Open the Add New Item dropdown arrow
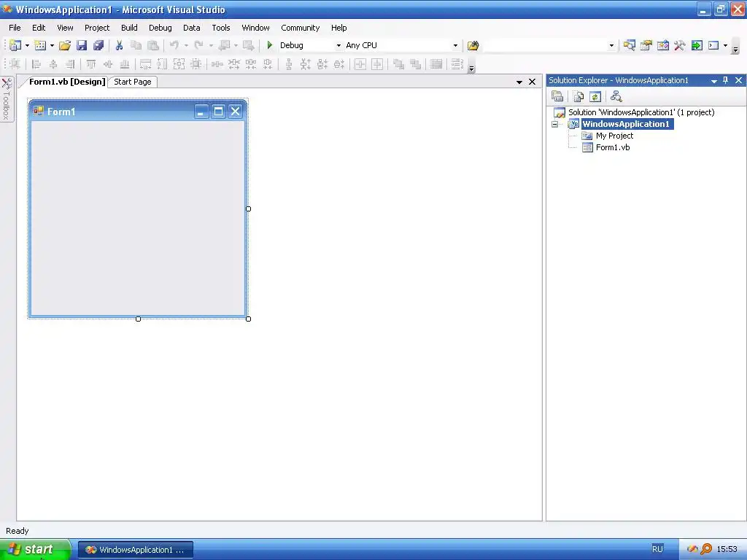 coord(52,45)
